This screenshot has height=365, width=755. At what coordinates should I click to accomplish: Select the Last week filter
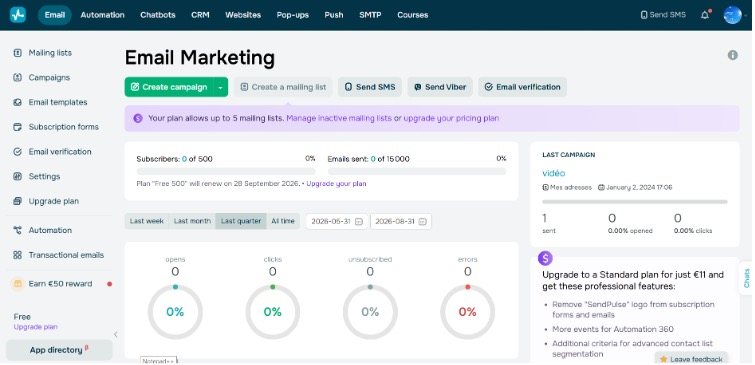click(x=147, y=221)
